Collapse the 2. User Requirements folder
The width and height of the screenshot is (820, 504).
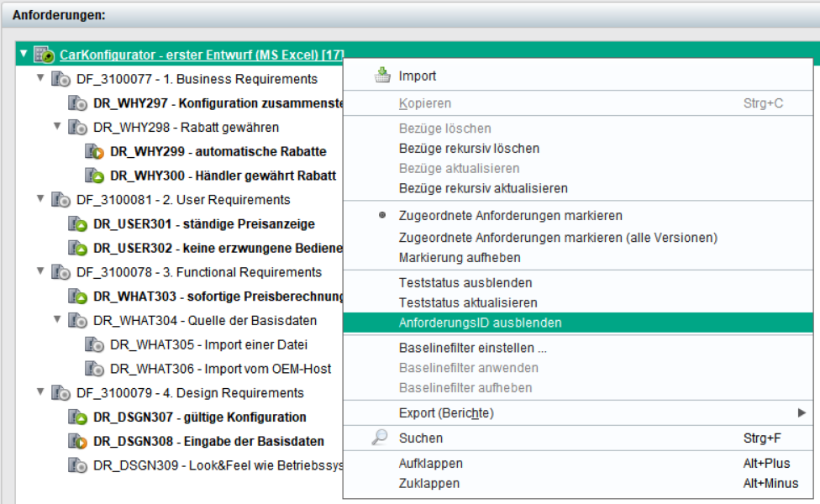40,199
